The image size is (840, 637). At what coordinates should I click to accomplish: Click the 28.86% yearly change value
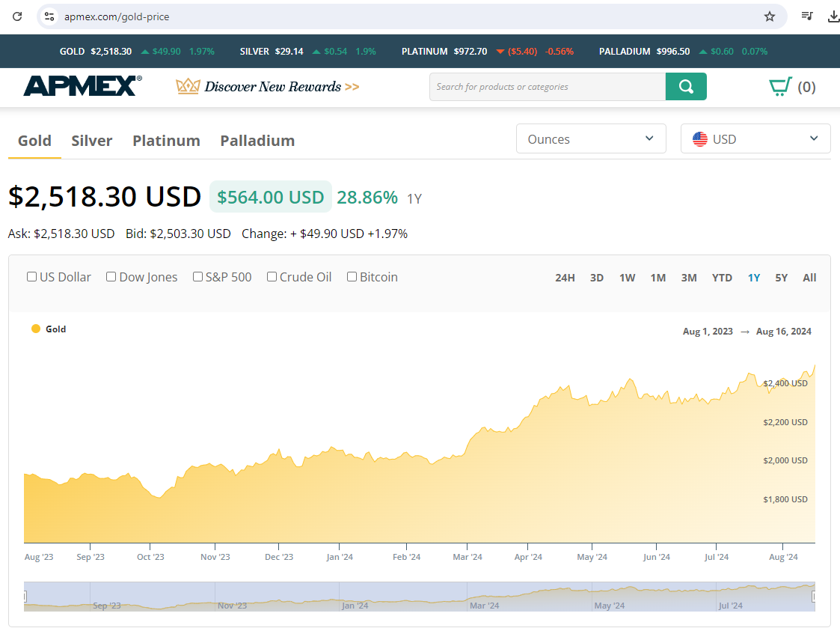[x=367, y=198]
